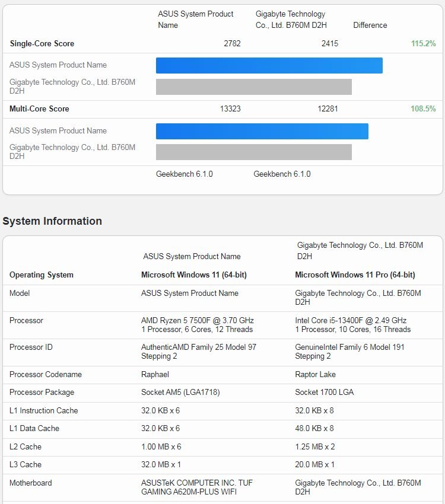
Task: Click the Motherboard row label
Action: pos(30,483)
